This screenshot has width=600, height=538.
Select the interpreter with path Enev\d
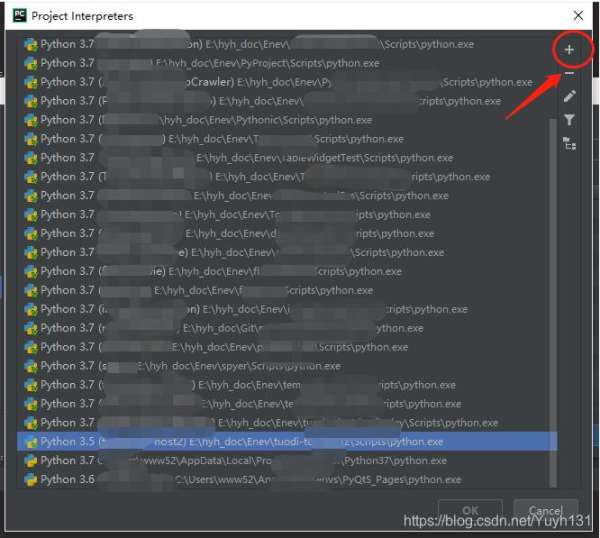287,234
